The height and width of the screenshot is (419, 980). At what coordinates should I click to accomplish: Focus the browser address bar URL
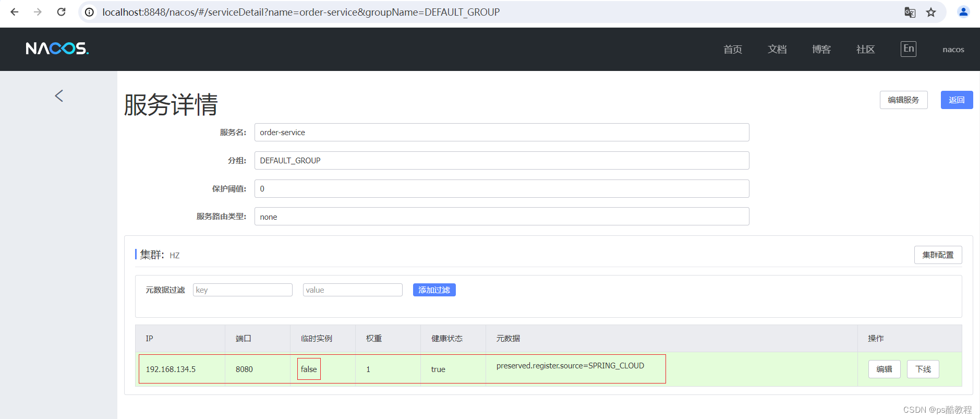(301, 12)
